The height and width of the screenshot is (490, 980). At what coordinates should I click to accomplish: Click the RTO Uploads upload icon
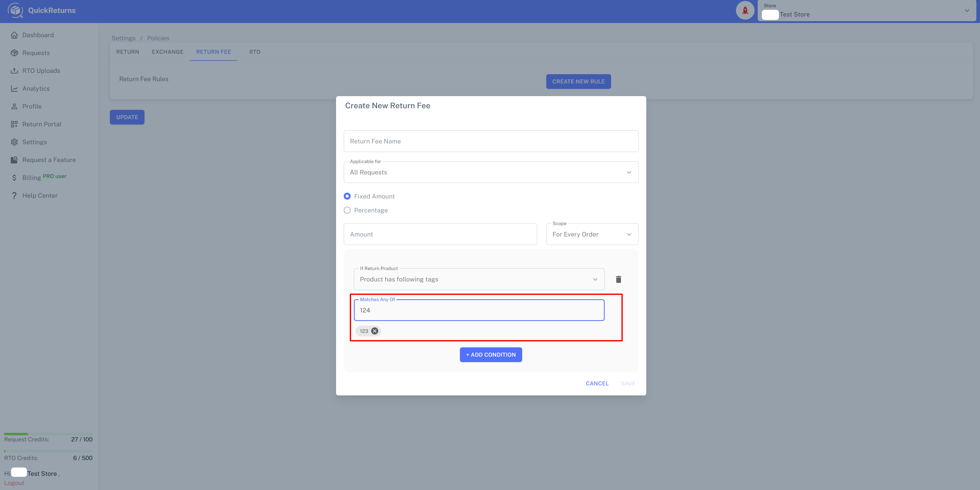tap(14, 71)
